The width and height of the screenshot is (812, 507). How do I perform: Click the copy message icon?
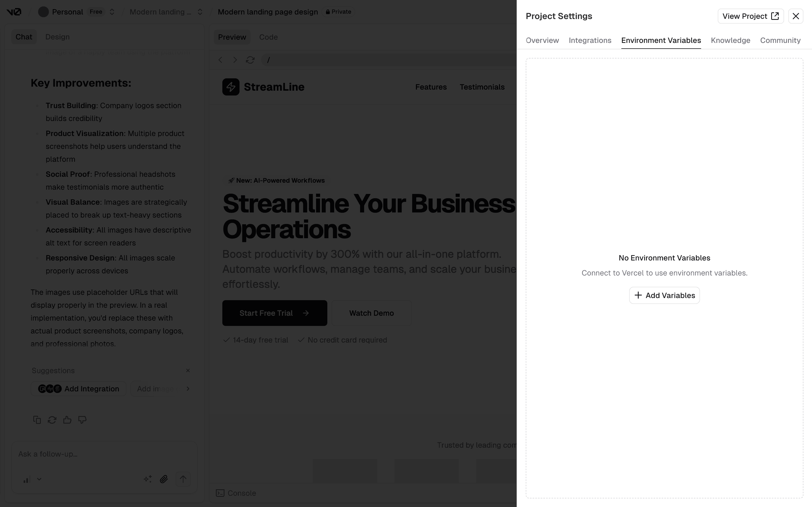(x=37, y=420)
